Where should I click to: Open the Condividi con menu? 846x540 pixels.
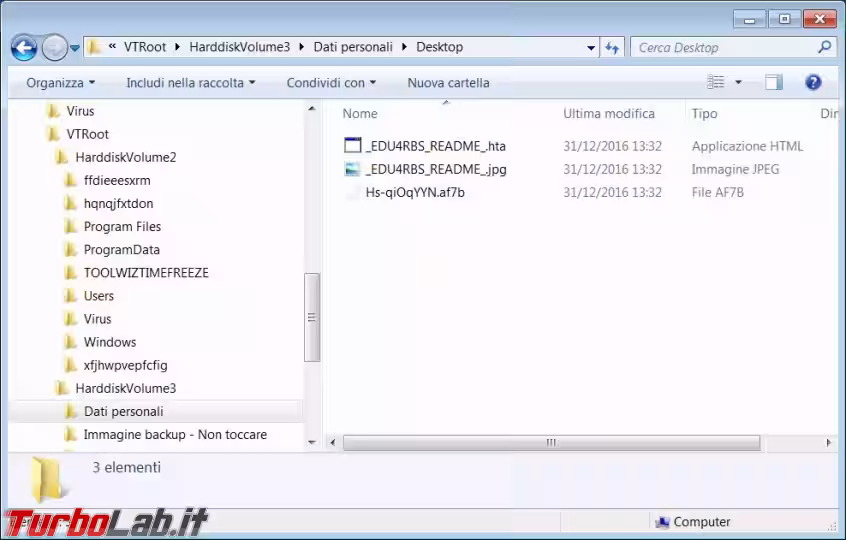pos(331,83)
